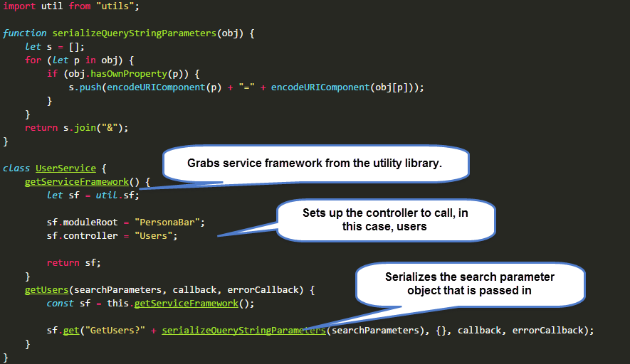Select the "Sets up the controller" callout
630x364 pixels.
click(x=383, y=220)
